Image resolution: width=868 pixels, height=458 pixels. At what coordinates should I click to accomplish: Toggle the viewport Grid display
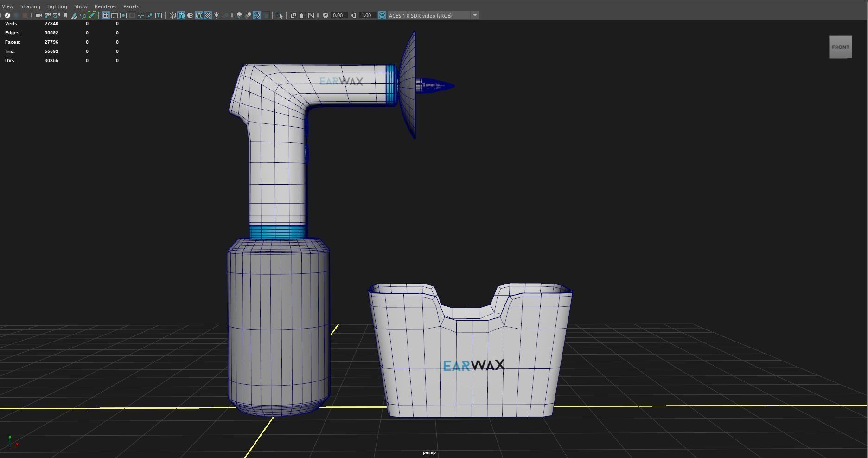click(x=106, y=15)
